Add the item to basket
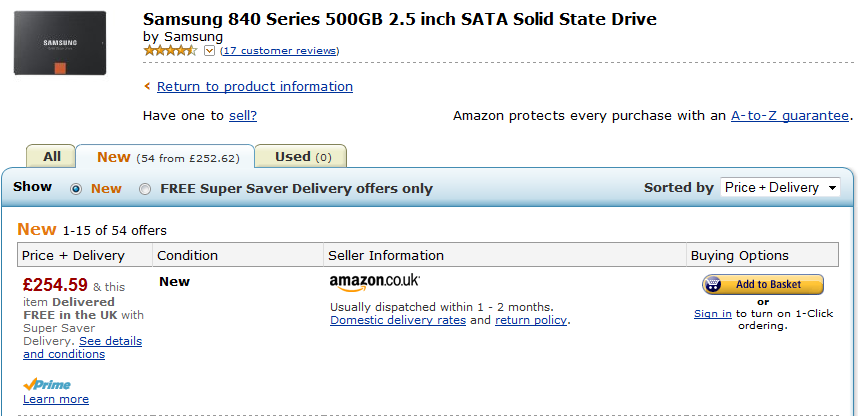This screenshot has height=416, width=861. coord(763,284)
